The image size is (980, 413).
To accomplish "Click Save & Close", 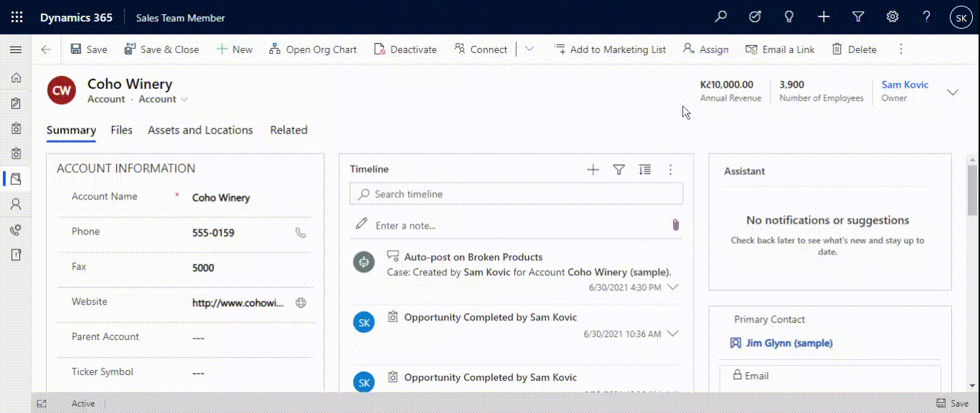I will [x=161, y=49].
